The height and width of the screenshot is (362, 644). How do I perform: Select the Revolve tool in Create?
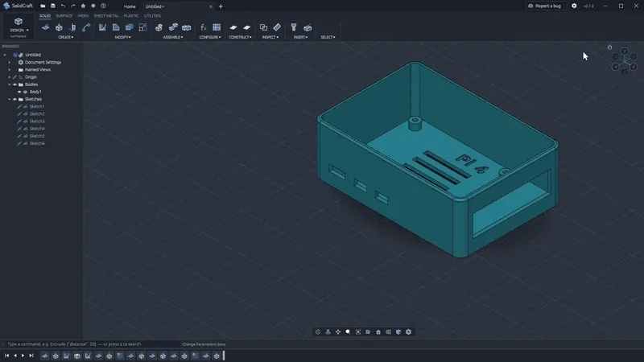tap(72, 27)
